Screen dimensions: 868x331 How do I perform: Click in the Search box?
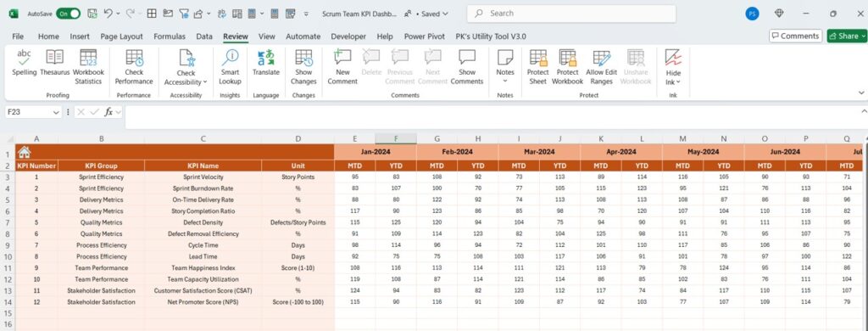point(571,14)
